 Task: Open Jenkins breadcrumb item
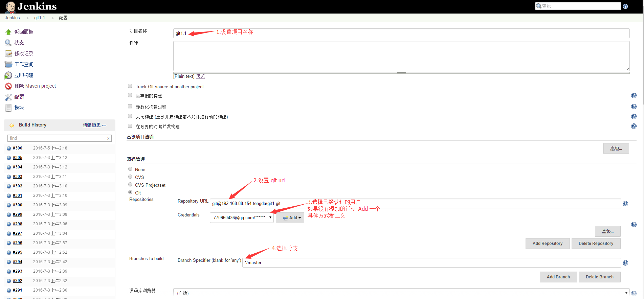12,18
